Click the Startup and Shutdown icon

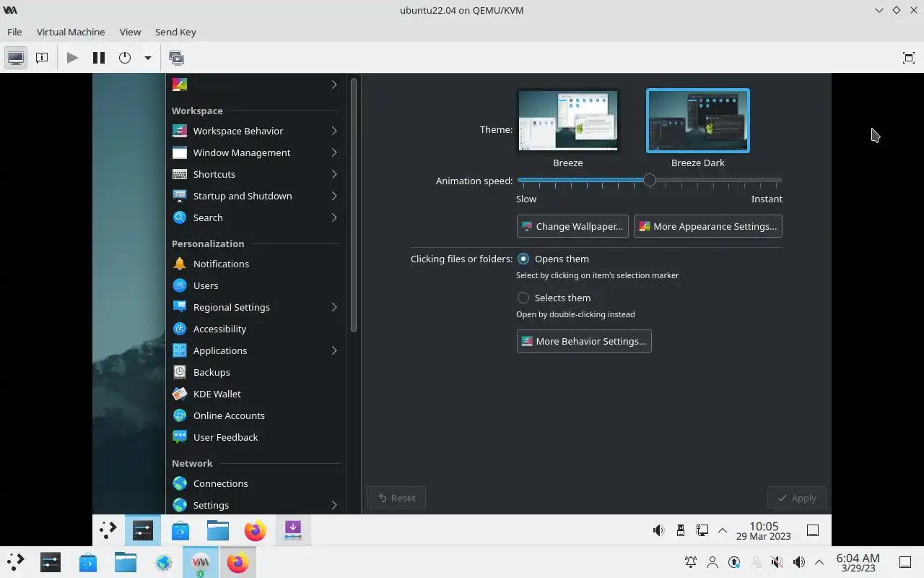[x=180, y=196]
